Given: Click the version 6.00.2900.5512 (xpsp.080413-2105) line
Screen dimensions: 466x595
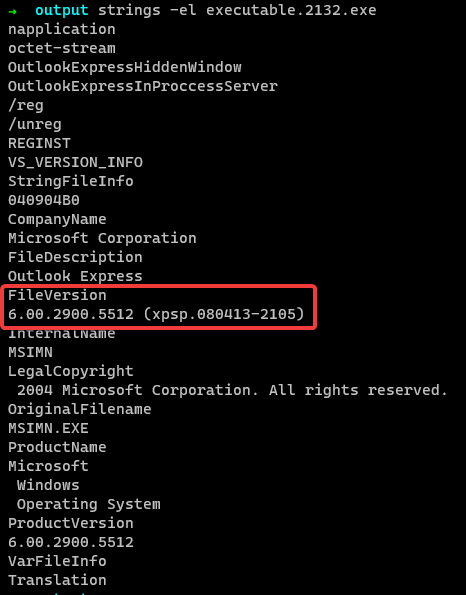Looking at the screenshot, I should pos(156,314).
